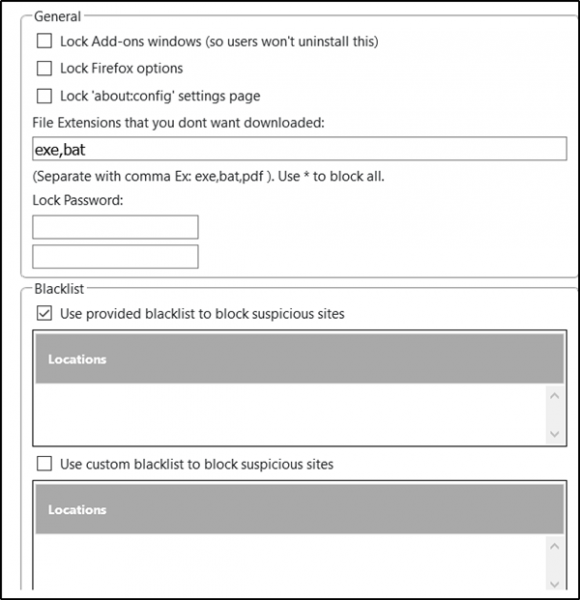Viewport: 580px width, 600px height.
Task: Tick the Lock Firefox options checkbox
Action: [44, 68]
